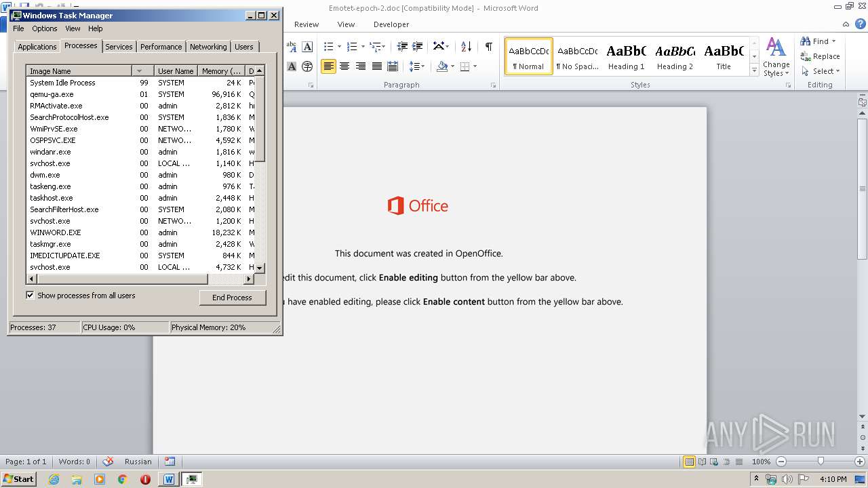This screenshot has height=488, width=868.
Task: Open Styles pane dialog launcher
Action: tap(789, 85)
